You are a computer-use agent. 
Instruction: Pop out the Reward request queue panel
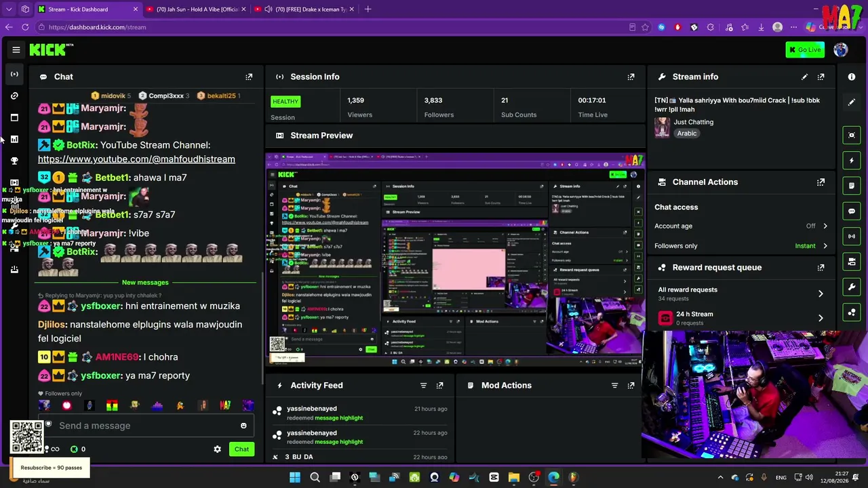point(821,267)
